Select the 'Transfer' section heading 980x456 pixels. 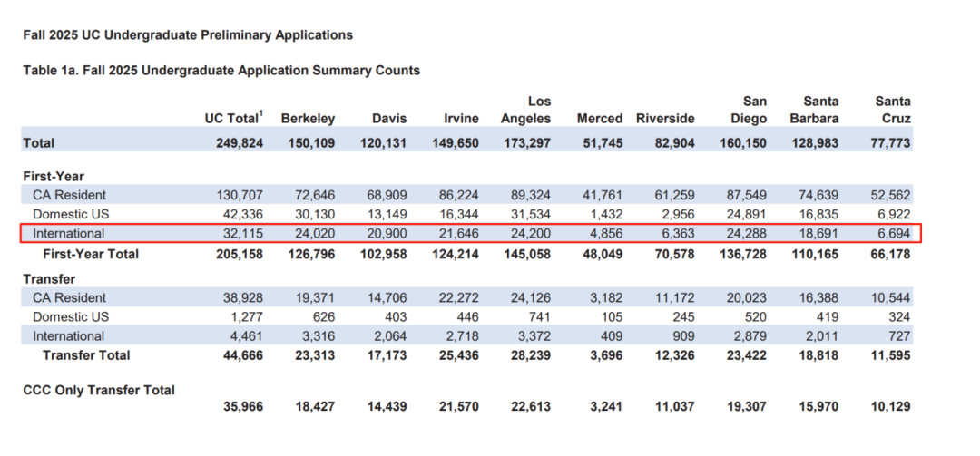click(49, 278)
